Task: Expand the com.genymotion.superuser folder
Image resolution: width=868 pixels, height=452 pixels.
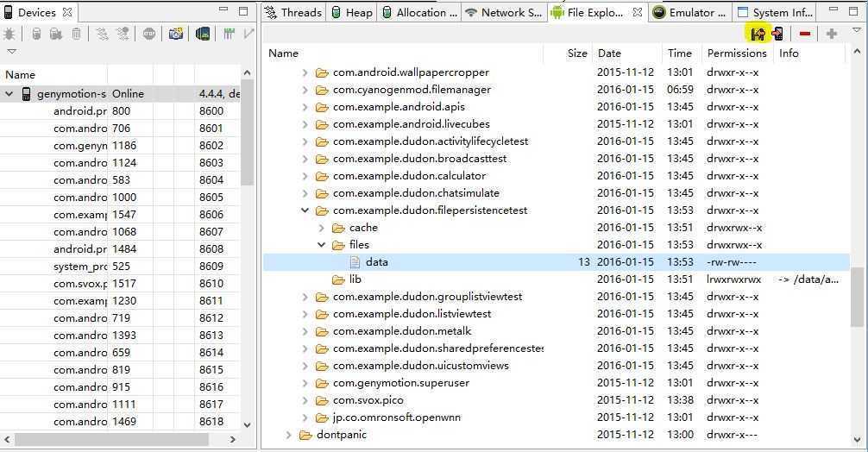Action: [x=305, y=383]
